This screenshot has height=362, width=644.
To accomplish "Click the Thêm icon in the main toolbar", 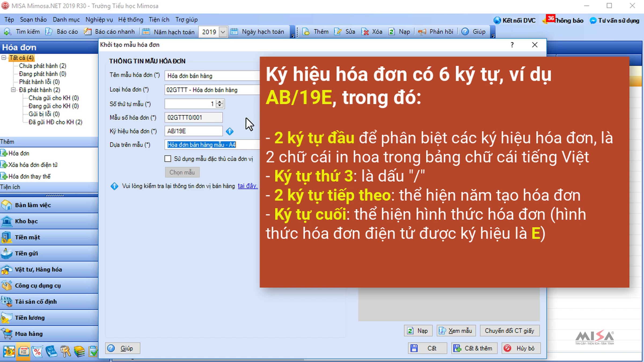I will (306, 32).
